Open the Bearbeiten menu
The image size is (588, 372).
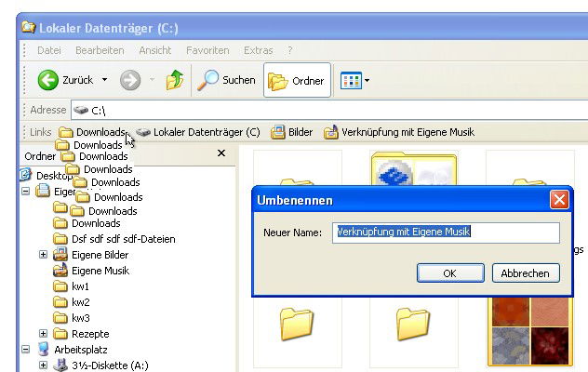pos(100,50)
